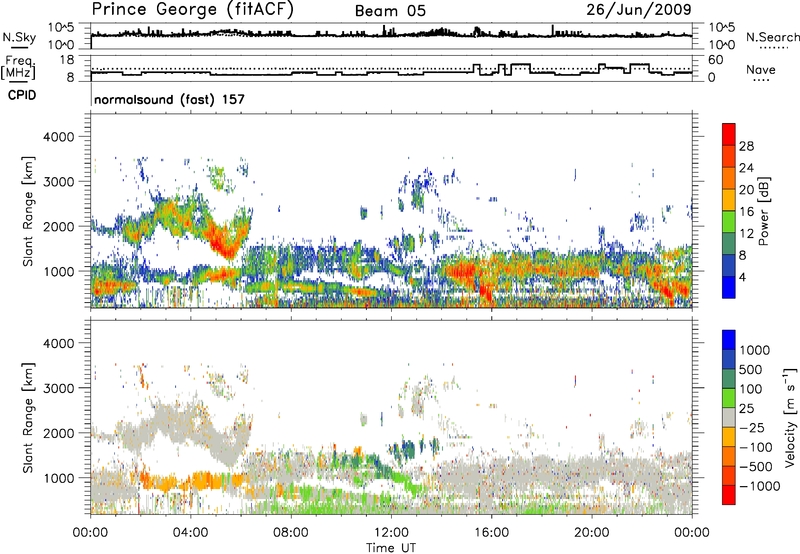The width and height of the screenshot is (800, 554).
Task: Click the '-1000' velocity colorbar tick value
Action: (759, 486)
